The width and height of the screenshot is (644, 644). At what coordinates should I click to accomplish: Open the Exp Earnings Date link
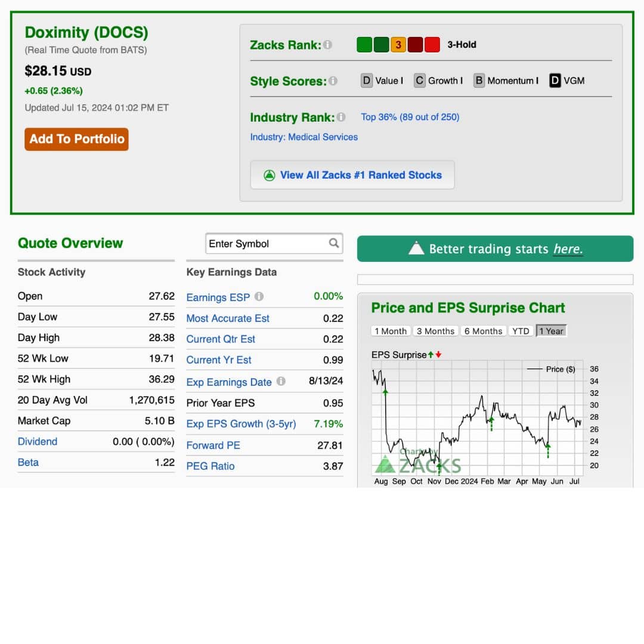[x=229, y=382]
